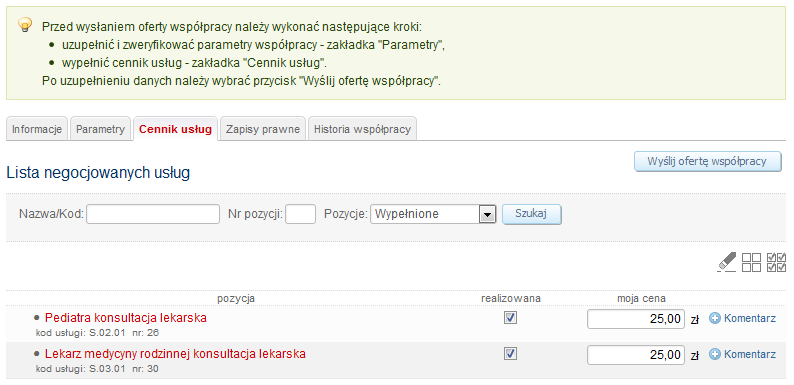Click the Pediatra price field 25,00

636,319
